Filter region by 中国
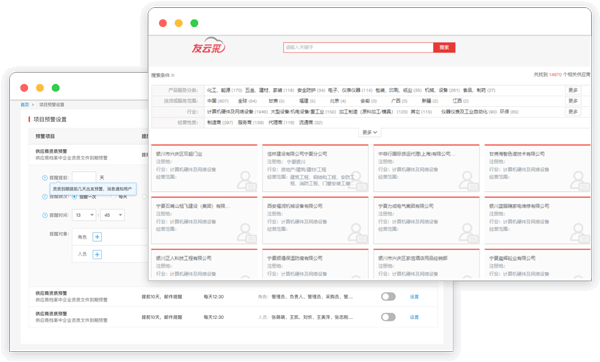The height and width of the screenshot is (362, 600). (217, 101)
